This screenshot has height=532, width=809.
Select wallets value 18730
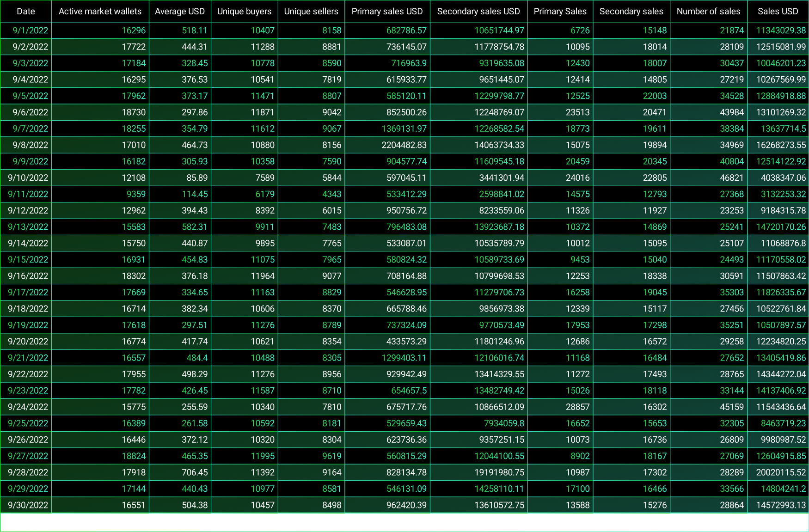[100, 112]
